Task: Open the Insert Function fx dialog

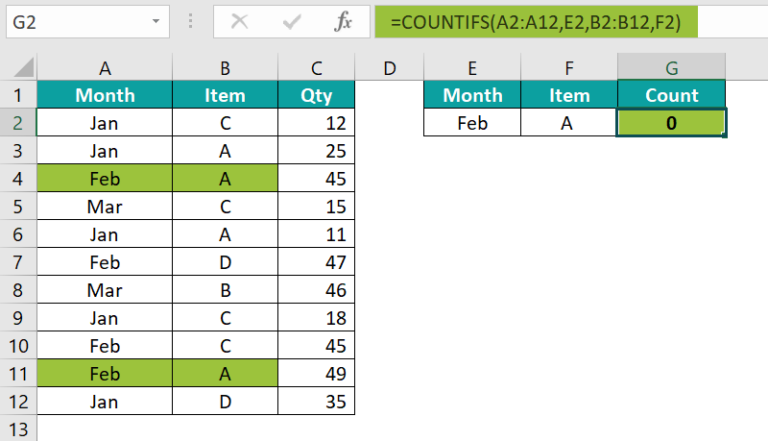Action: [x=343, y=22]
